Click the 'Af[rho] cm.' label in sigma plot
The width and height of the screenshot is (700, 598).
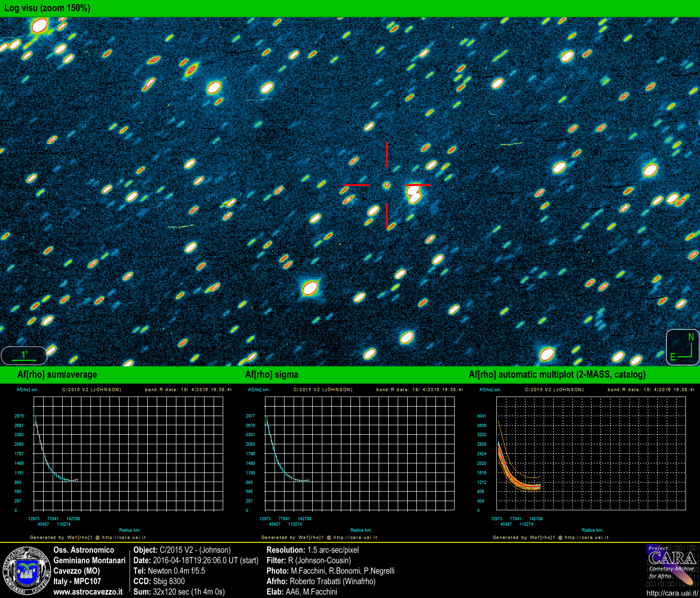tap(259, 390)
